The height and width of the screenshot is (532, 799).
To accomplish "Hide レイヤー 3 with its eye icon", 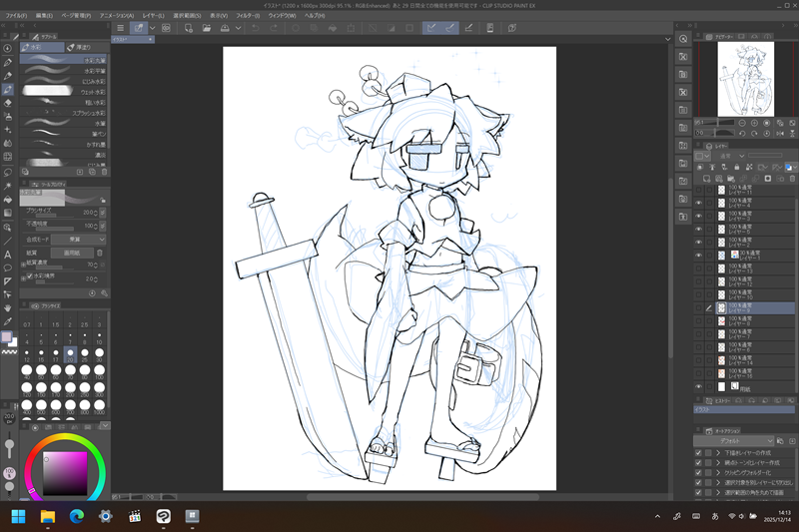I will [698, 216].
